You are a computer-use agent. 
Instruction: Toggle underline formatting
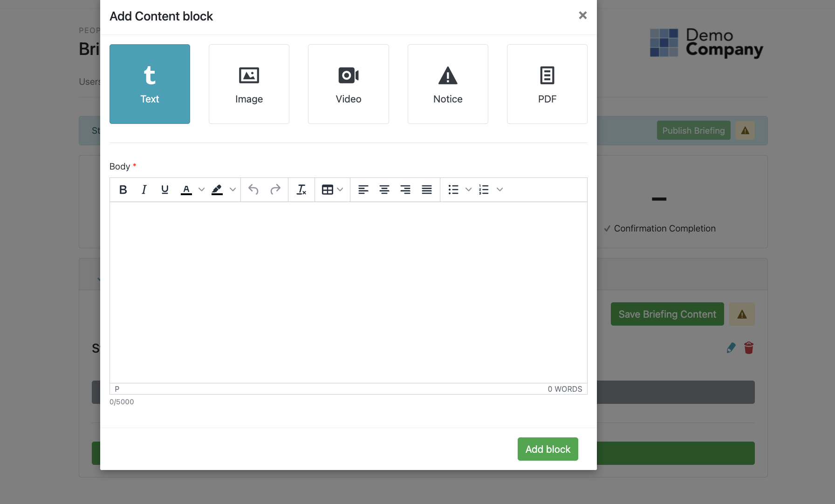[164, 190]
